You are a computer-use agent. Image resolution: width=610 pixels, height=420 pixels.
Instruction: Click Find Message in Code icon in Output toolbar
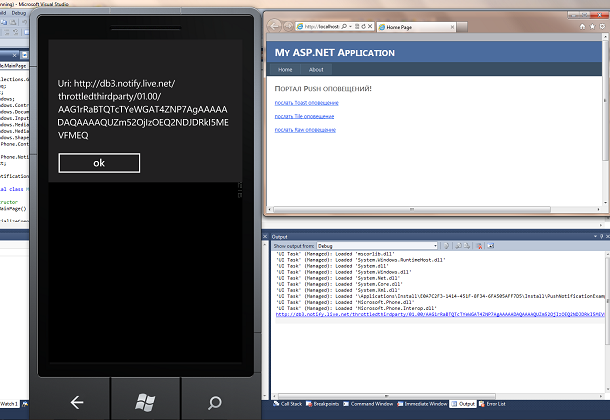446,246
